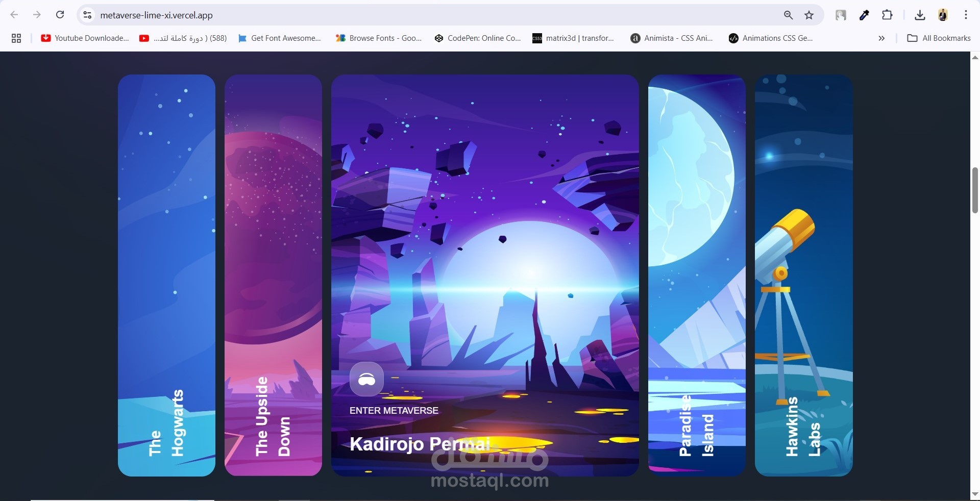Open the Chrome profile avatar
Image resolution: width=980 pixels, height=501 pixels.
point(943,15)
